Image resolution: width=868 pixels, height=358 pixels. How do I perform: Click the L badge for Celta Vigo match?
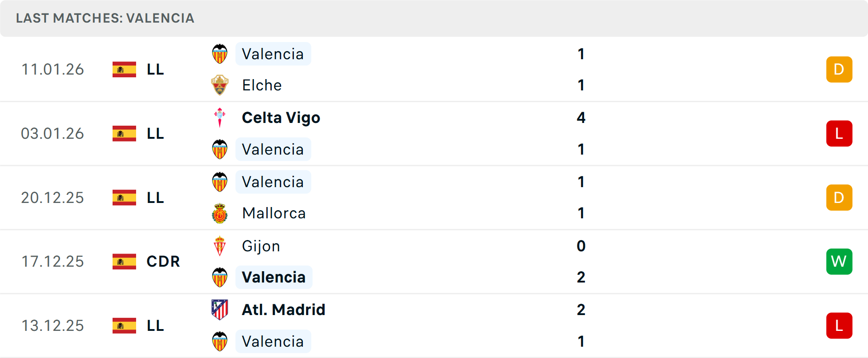coord(839,133)
